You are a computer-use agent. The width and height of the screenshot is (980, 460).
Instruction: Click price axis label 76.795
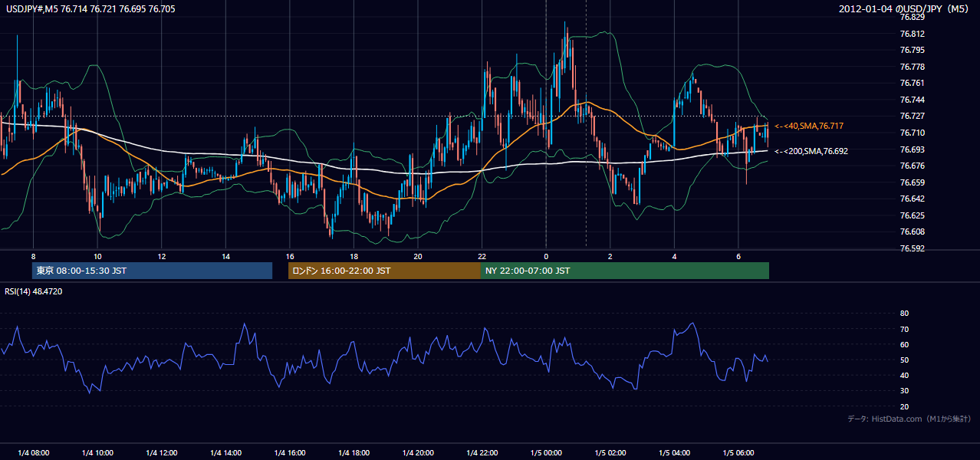[913, 51]
